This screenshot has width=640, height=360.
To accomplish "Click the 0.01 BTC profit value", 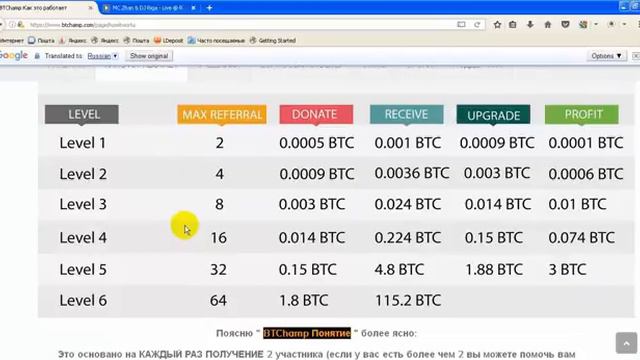I will (x=577, y=204).
